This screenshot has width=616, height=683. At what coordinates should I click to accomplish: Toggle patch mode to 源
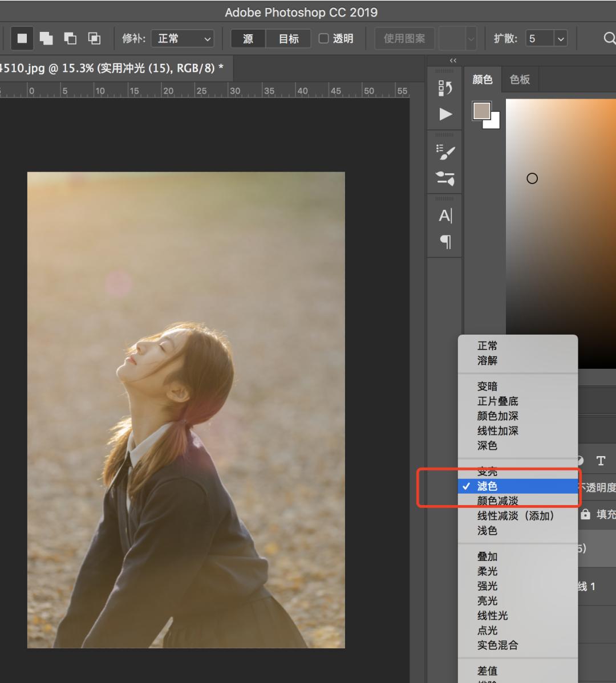[x=248, y=38]
